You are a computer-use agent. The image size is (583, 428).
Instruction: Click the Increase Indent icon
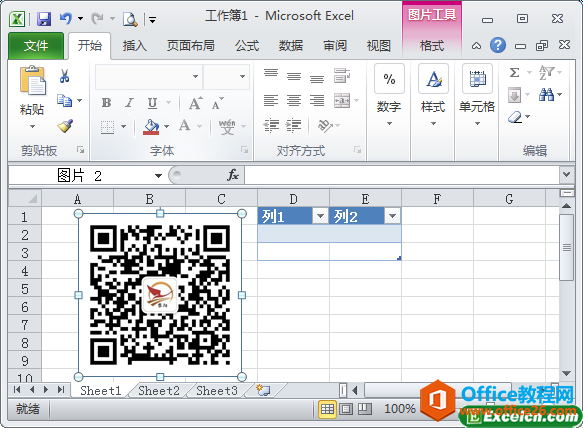tap(294, 126)
